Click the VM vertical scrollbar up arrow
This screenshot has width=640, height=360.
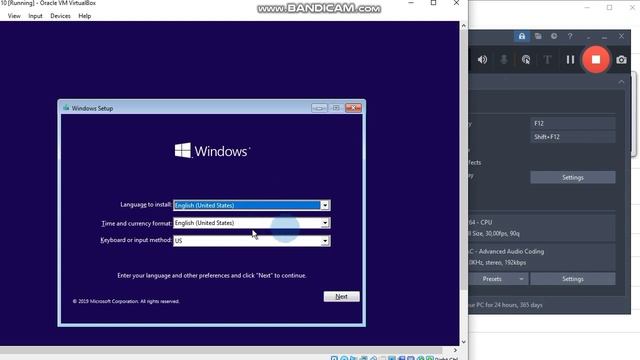tap(464, 26)
